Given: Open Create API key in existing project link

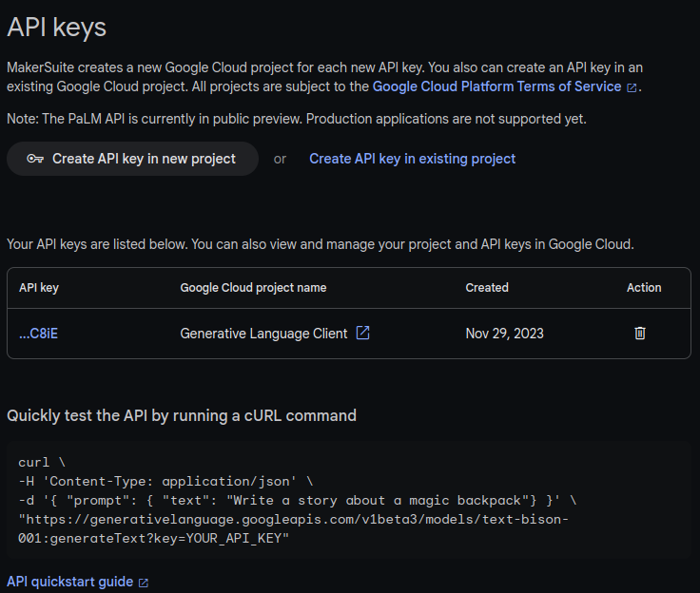Looking at the screenshot, I should click(x=412, y=159).
